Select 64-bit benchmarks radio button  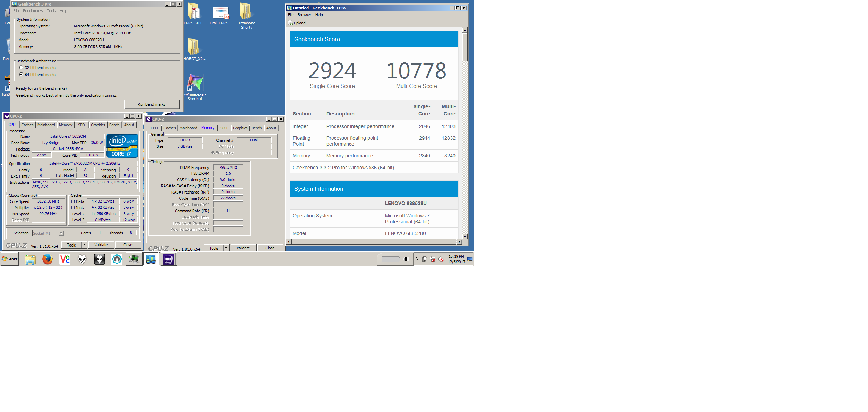click(x=21, y=74)
